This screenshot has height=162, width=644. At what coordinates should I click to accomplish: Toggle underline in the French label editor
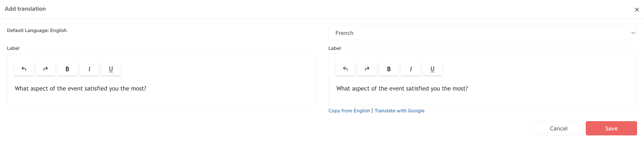[433, 69]
